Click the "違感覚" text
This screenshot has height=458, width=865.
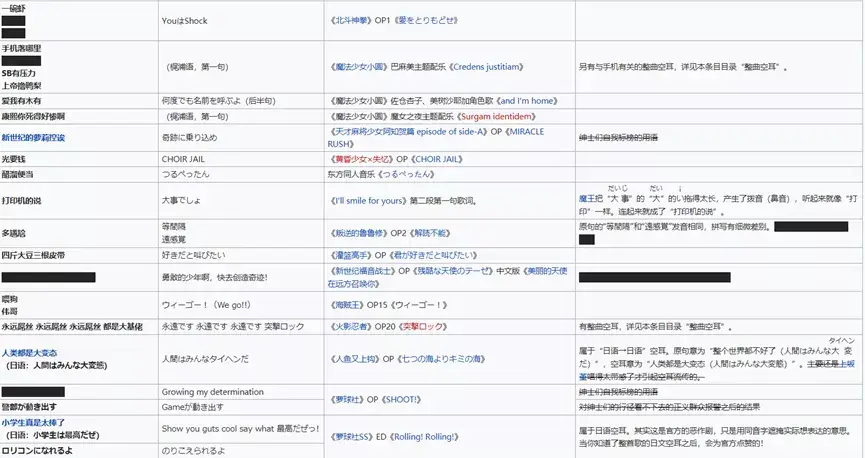coord(174,239)
